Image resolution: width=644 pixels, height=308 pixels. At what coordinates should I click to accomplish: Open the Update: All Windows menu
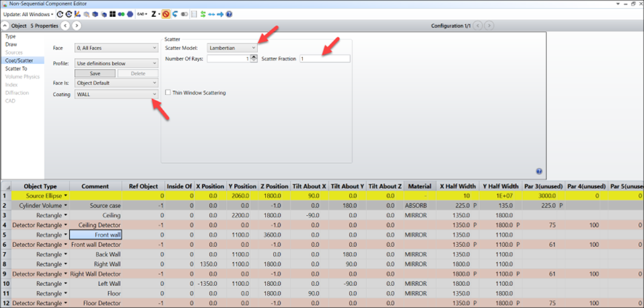[26, 13]
